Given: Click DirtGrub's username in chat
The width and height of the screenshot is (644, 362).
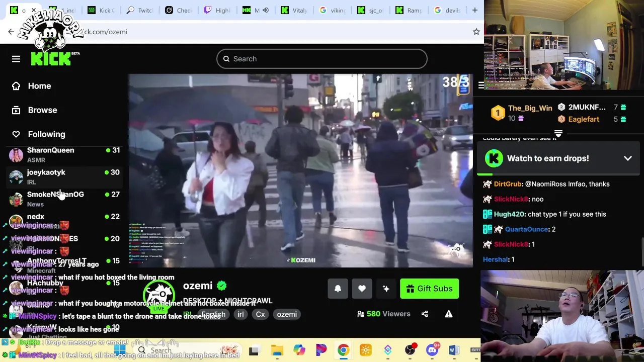Looking at the screenshot, I should pyautogui.click(x=508, y=184).
